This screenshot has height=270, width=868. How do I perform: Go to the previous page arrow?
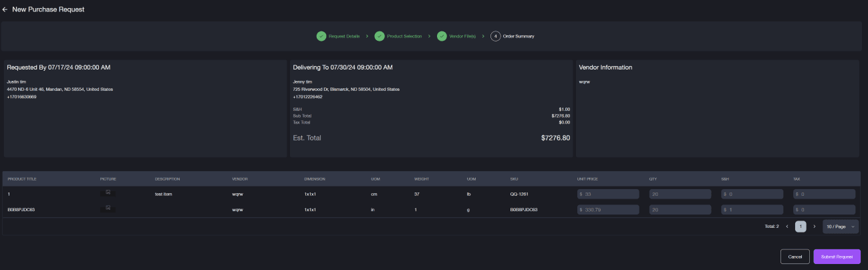pyautogui.click(x=787, y=227)
